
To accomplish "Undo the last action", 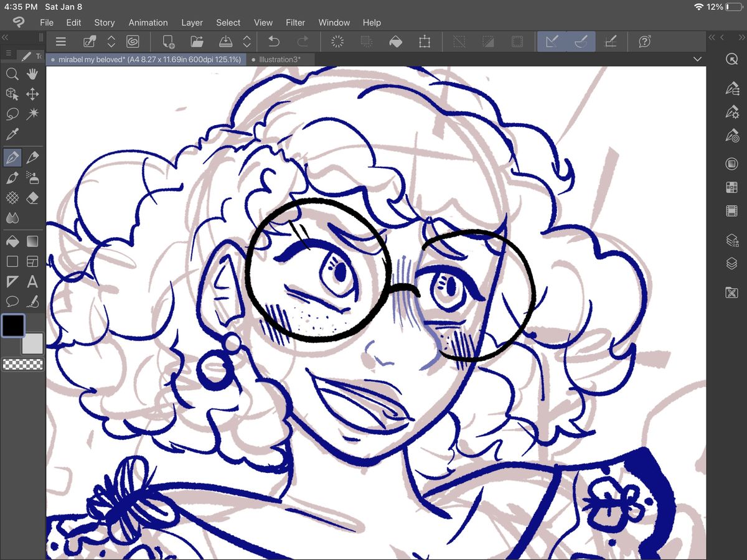I will [x=273, y=42].
